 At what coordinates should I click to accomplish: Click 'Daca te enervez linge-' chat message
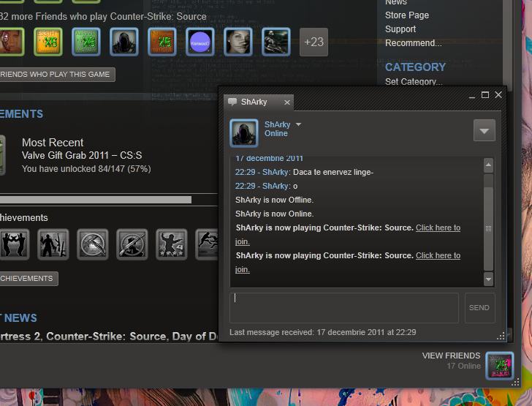(333, 172)
